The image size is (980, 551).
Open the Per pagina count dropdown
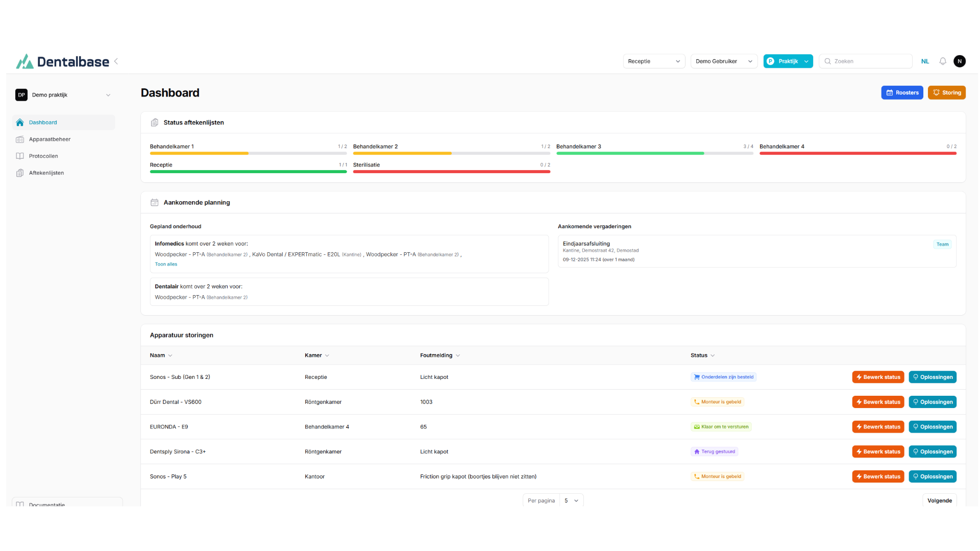click(x=571, y=500)
